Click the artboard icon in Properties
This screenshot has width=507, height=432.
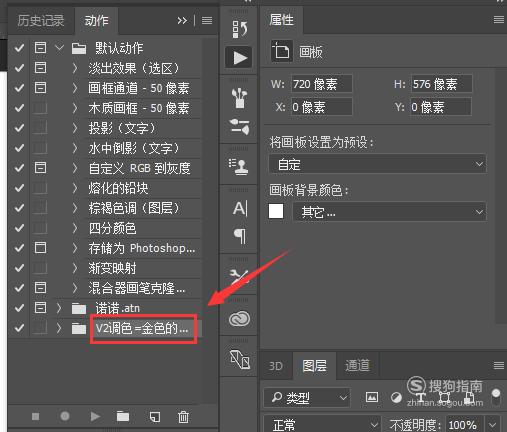point(282,51)
